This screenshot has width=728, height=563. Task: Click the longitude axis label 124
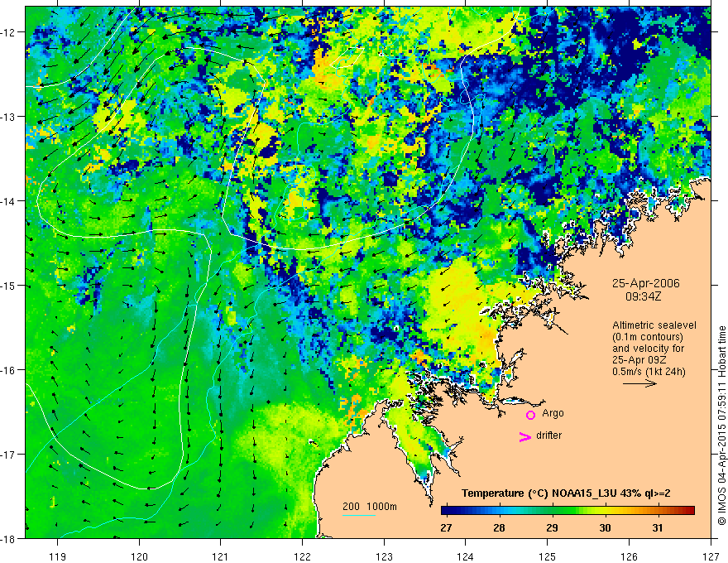466,556
